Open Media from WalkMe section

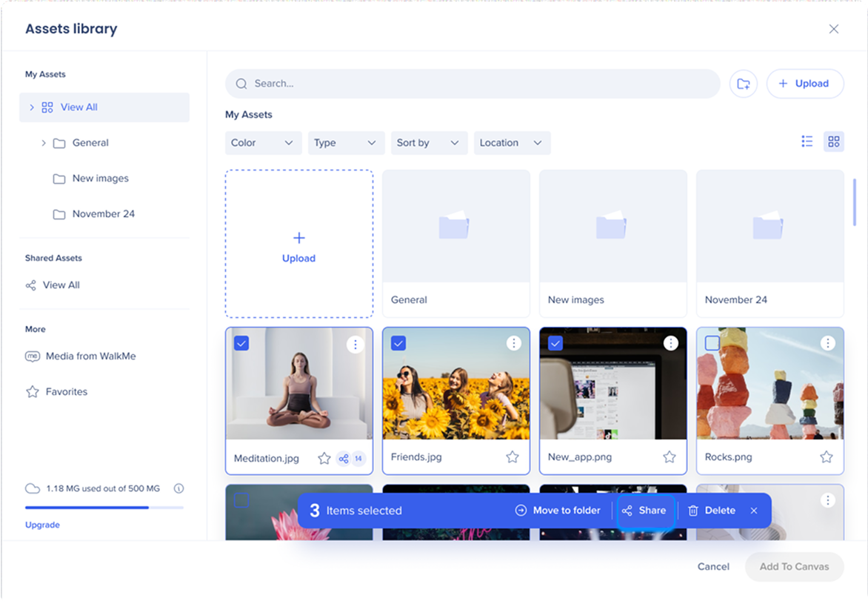tap(90, 356)
